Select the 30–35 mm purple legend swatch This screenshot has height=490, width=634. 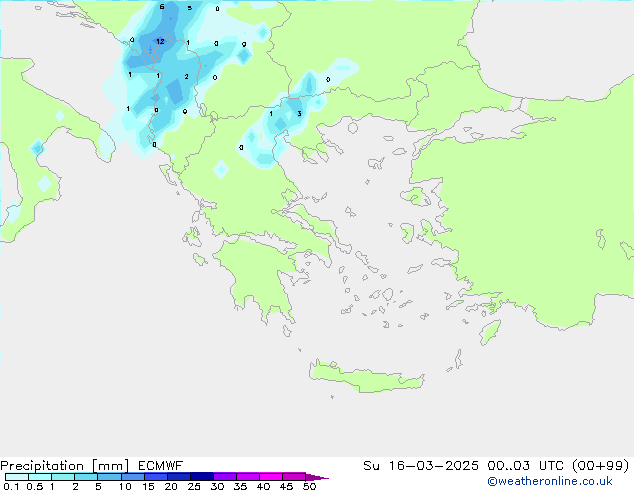(225, 477)
